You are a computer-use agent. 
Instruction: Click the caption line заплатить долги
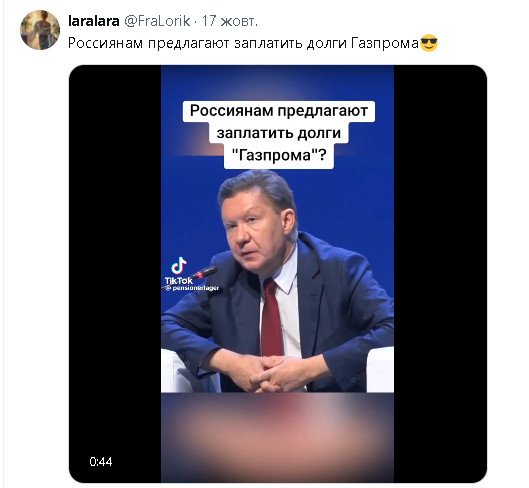[x=278, y=133]
